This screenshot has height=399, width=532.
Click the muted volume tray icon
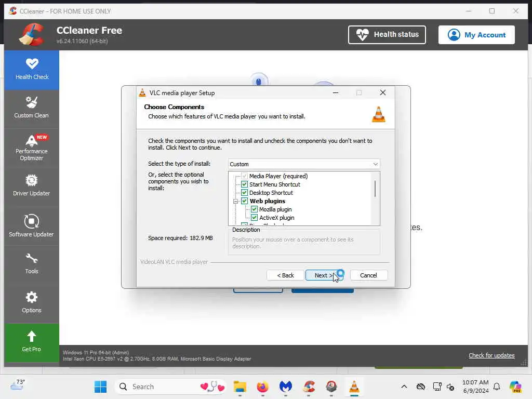(x=450, y=387)
